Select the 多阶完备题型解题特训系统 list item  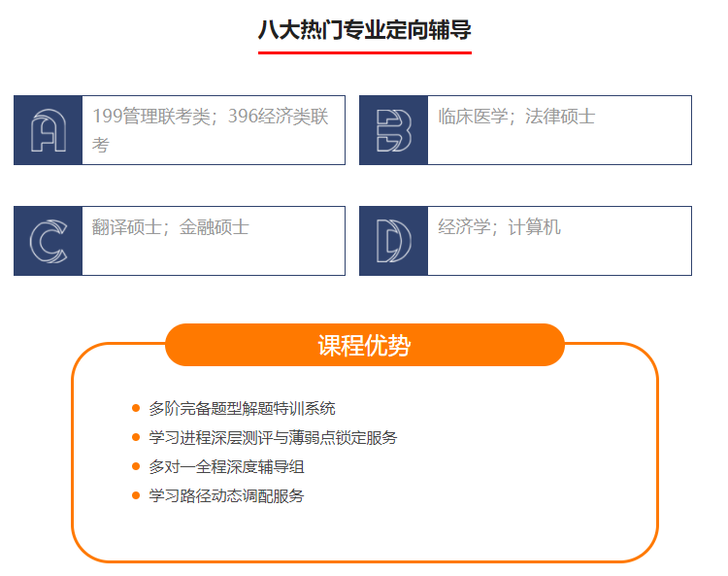pos(242,409)
